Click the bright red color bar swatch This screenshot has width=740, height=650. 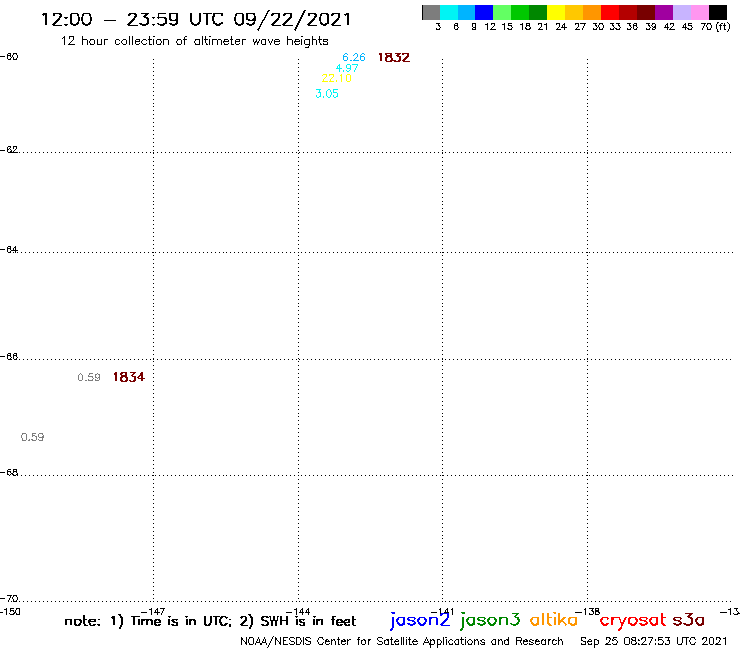tap(610, 13)
